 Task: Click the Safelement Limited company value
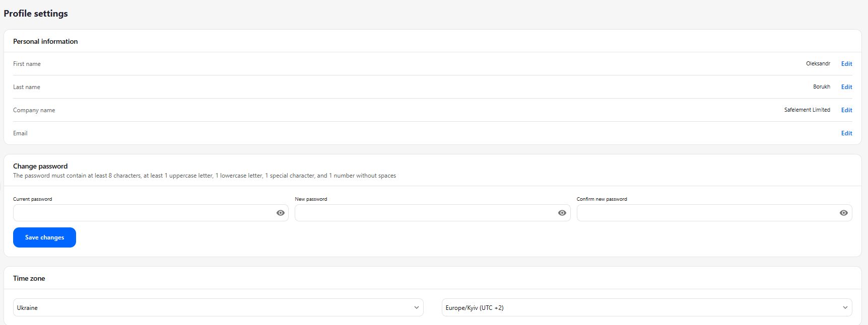click(x=807, y=110)
